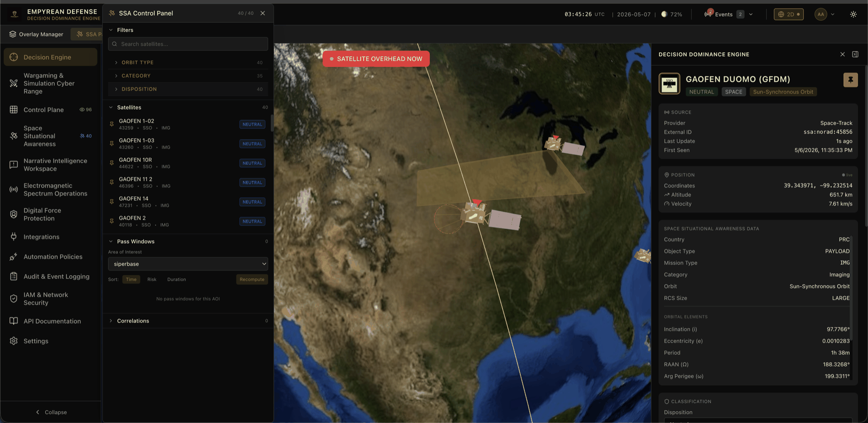The image size is (868, 423).
Task: Open Overlay Manager tab
Action: (x=36, y=34)
